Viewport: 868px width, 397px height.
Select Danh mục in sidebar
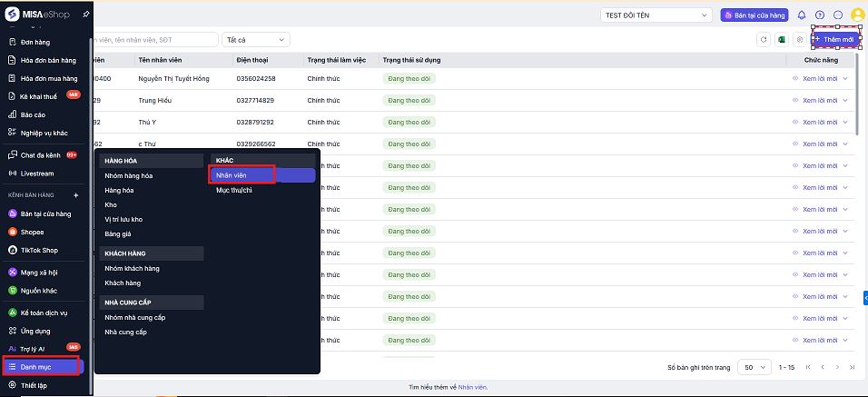pyautogui.click(x=44, y=366)
